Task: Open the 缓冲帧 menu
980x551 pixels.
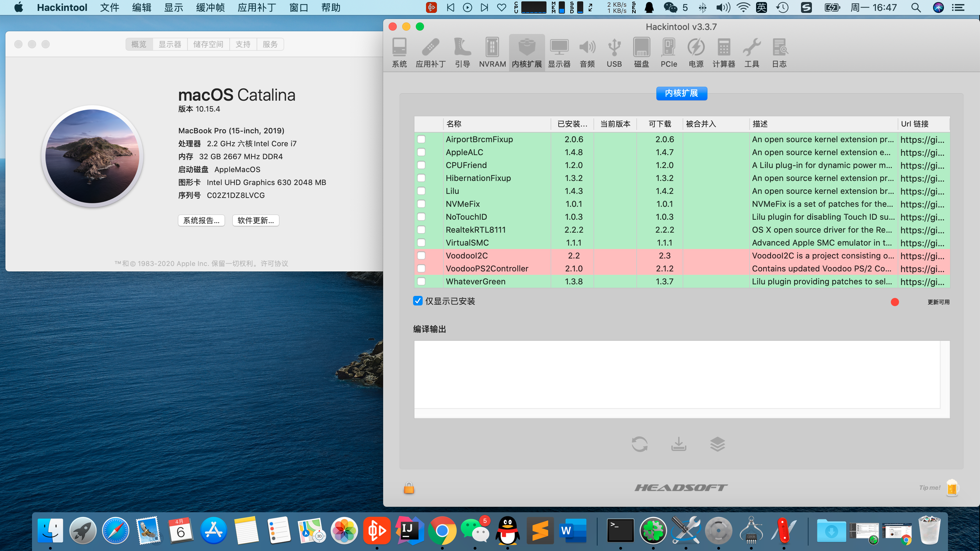Action: point(210,7)
